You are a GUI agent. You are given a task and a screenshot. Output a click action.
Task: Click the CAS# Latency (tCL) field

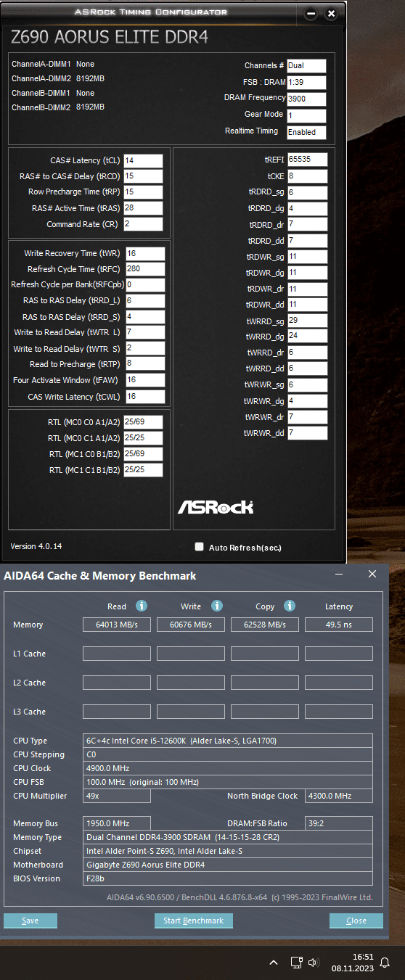143,160
